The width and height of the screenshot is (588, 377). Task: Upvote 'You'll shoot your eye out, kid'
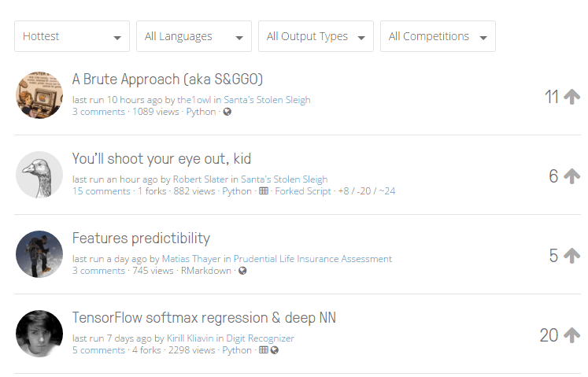572,176
